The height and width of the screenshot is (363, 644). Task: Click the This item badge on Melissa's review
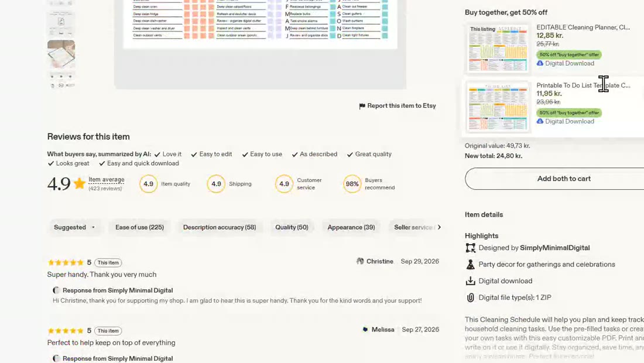point(108,331)
